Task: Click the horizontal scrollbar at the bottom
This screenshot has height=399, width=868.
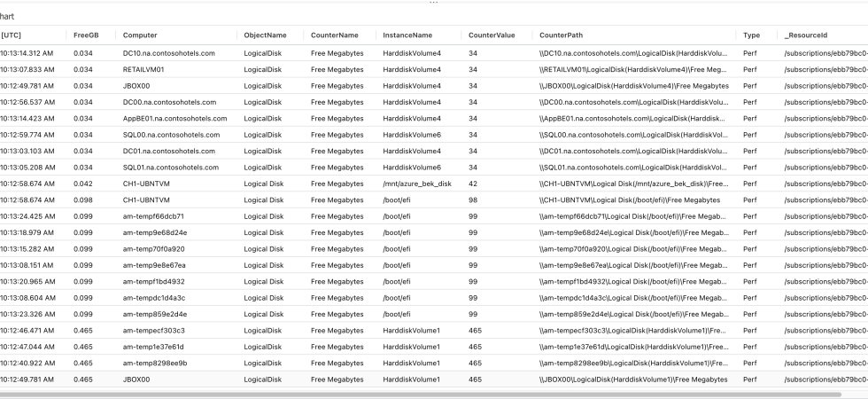Action: (x=421, y=395)
